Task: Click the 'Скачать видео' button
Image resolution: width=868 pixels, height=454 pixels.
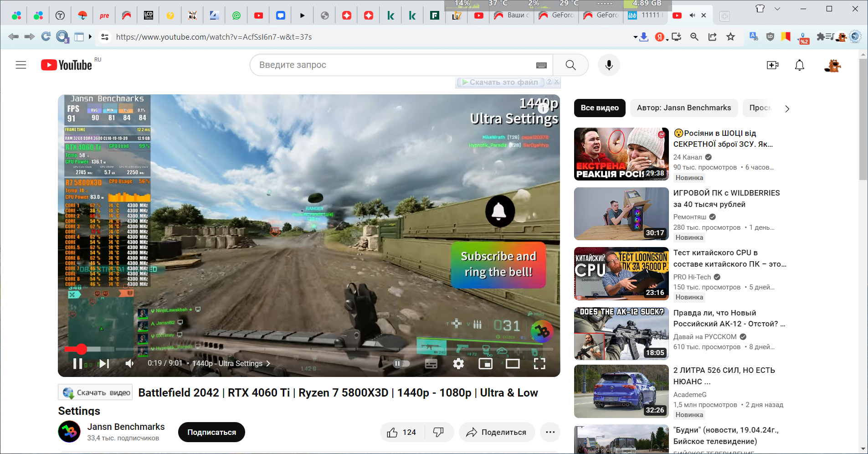Action: 95,392
